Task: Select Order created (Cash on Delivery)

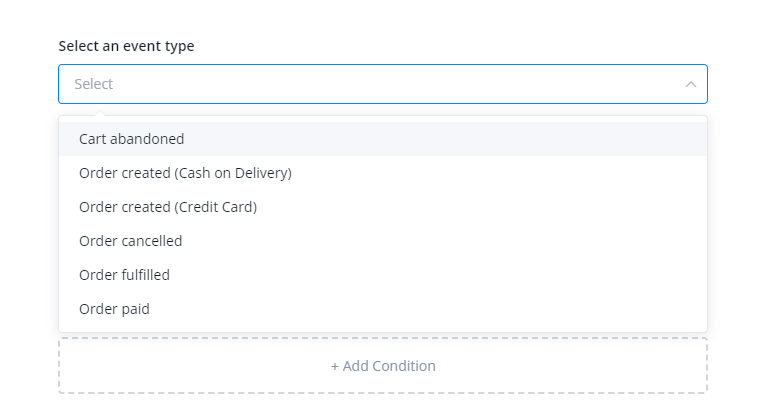Action: click(185, 173)
